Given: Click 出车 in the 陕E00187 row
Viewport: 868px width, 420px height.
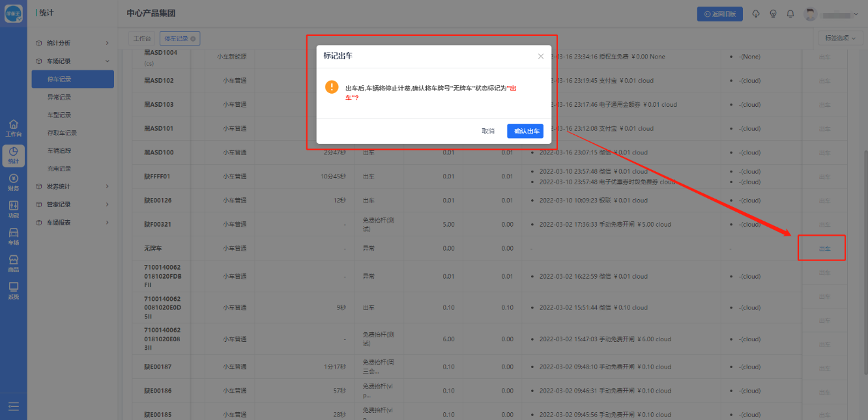Looking at the screenshot, I should click(824, 367).
